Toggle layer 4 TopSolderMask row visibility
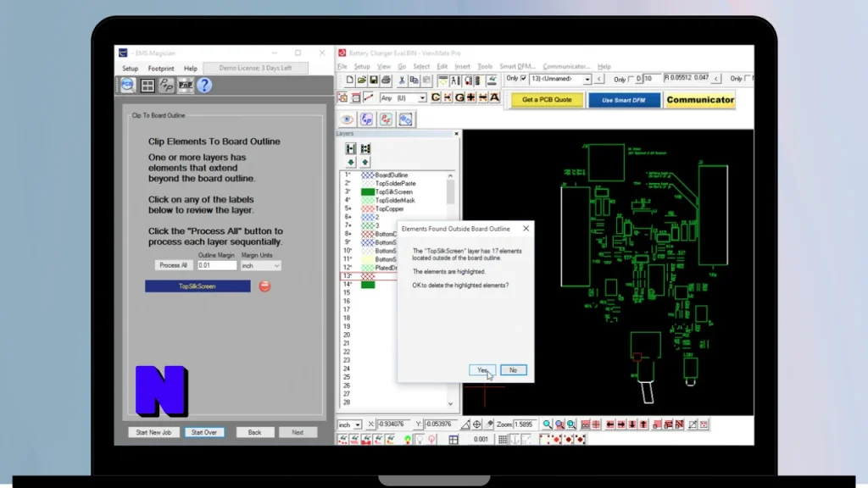Viewport: 868px width, 488px height. 348,200
